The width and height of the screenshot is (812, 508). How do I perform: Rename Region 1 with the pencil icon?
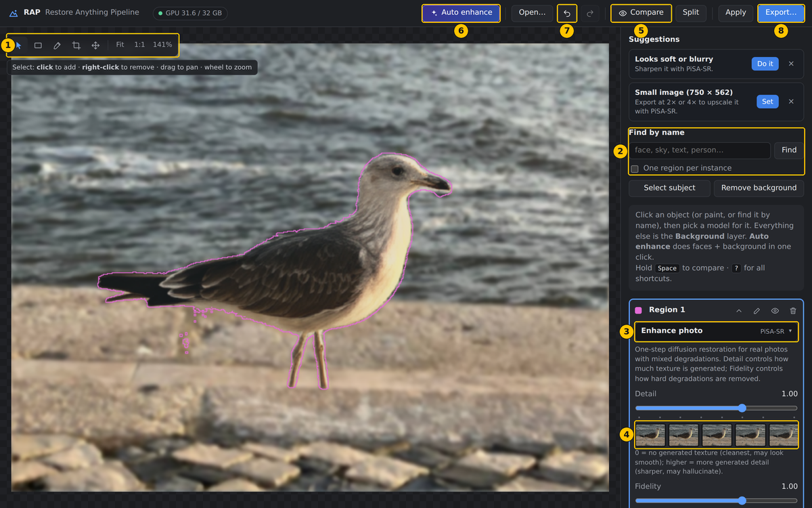pyautogui.click(x=757, y=311)
